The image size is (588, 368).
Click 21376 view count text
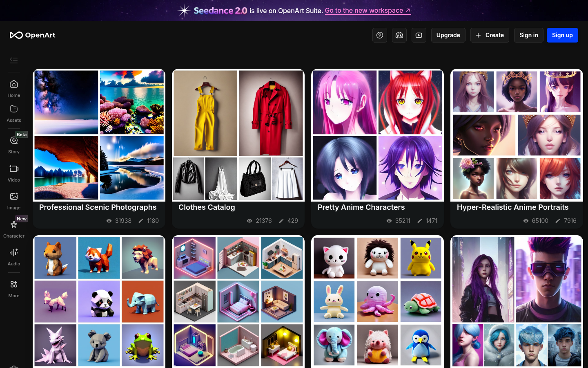pos(264,221)
